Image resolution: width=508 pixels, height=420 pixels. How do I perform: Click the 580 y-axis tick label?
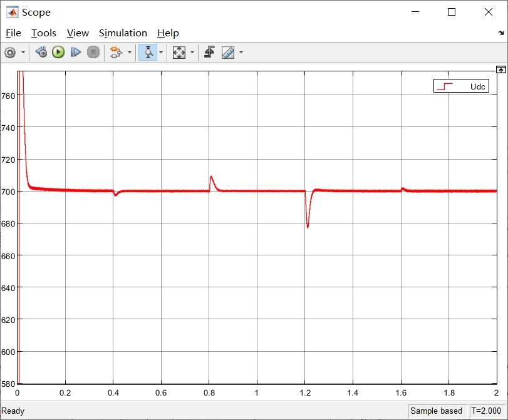[x=8, y=384]
